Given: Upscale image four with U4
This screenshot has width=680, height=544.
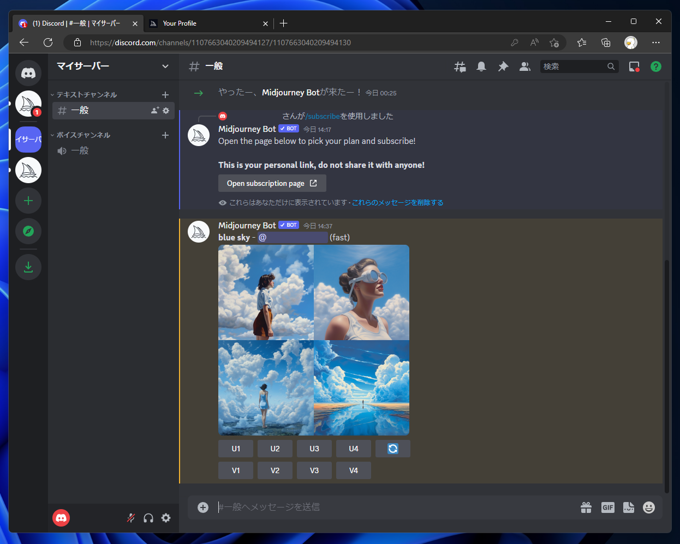Looking at the screenshot, I should (x=353, y=449).
